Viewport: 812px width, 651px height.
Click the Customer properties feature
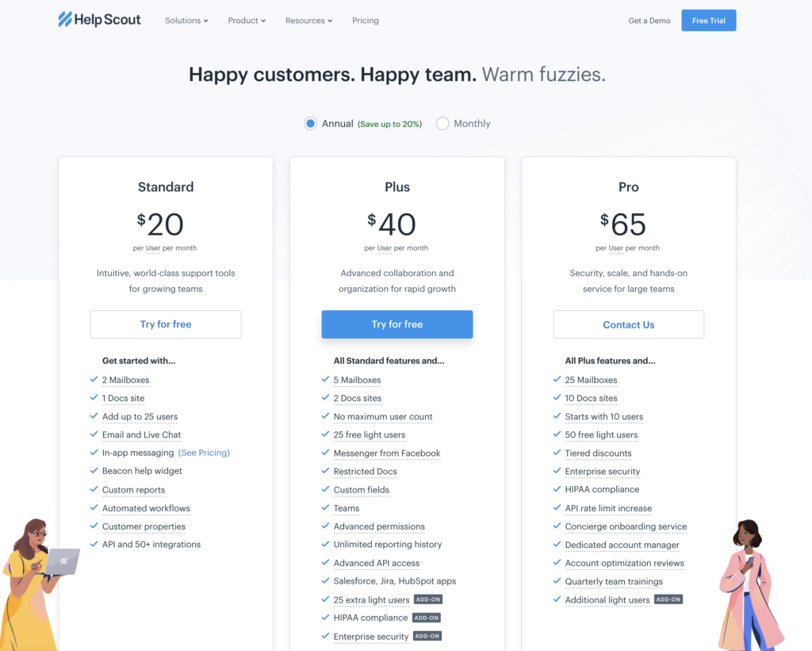[144, 527]
